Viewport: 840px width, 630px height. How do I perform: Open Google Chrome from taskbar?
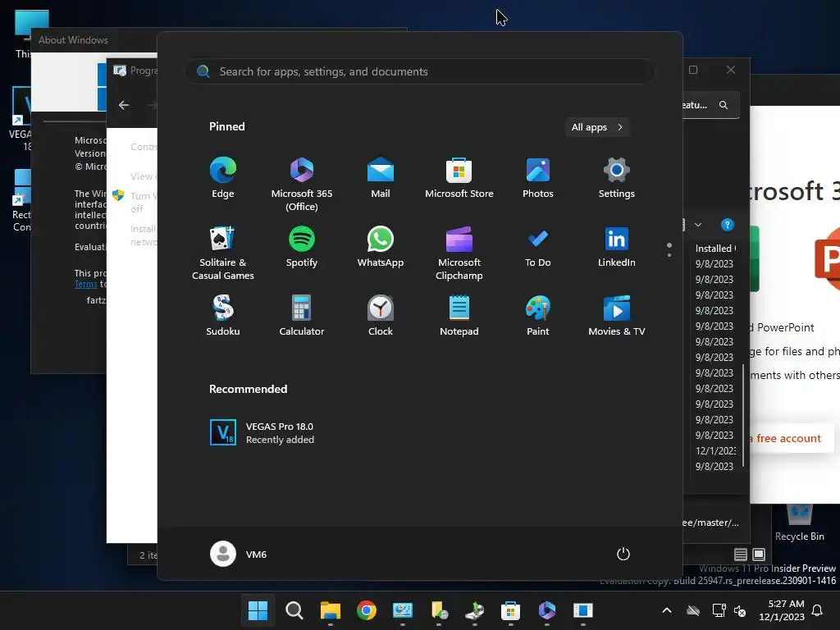367,610
